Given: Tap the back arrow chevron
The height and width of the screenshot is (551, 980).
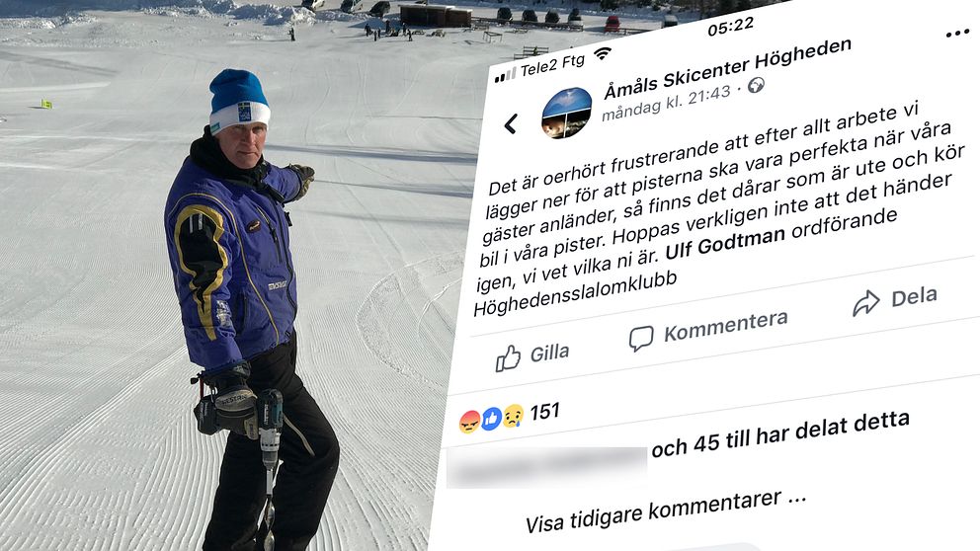Looking at the screenshot, I should [x=511, y=123].
